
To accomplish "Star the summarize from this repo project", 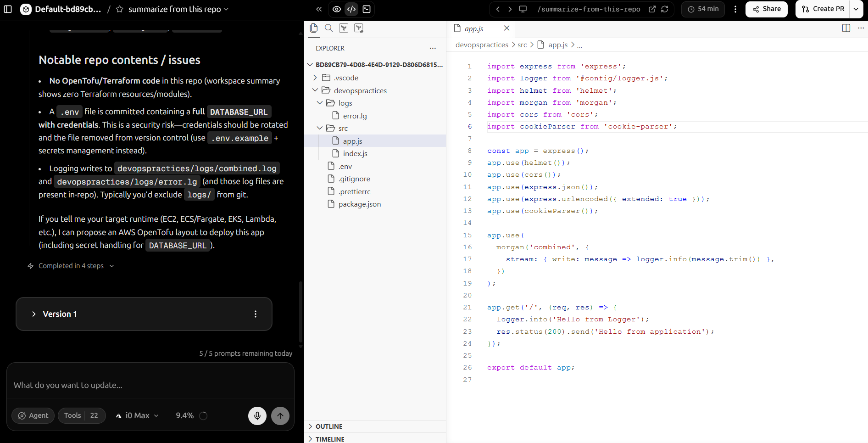I will tap(120, 9).
